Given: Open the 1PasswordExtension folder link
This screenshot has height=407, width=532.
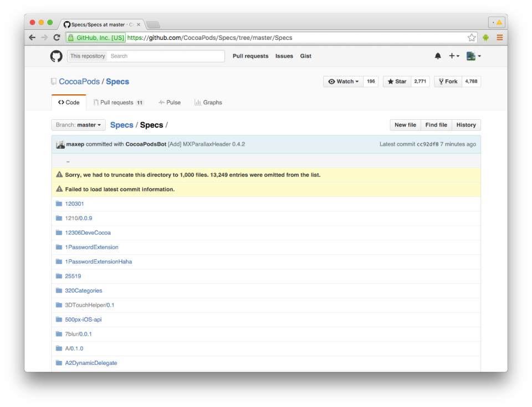Looking at the screenshot, I should tap(92, 247).
